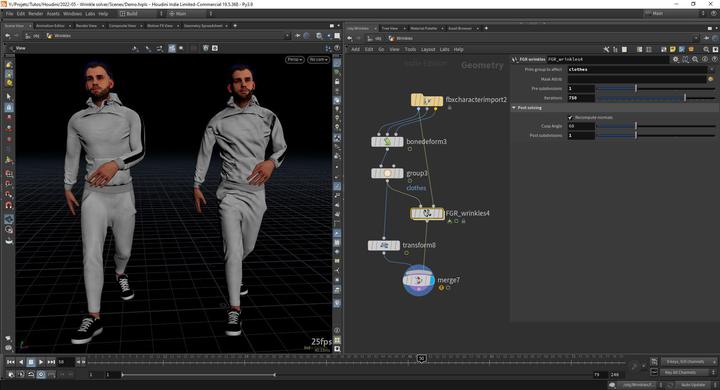Viewport: 720px width, 390px height.
Task: Open the File menu
Action: tap(9, 14)
